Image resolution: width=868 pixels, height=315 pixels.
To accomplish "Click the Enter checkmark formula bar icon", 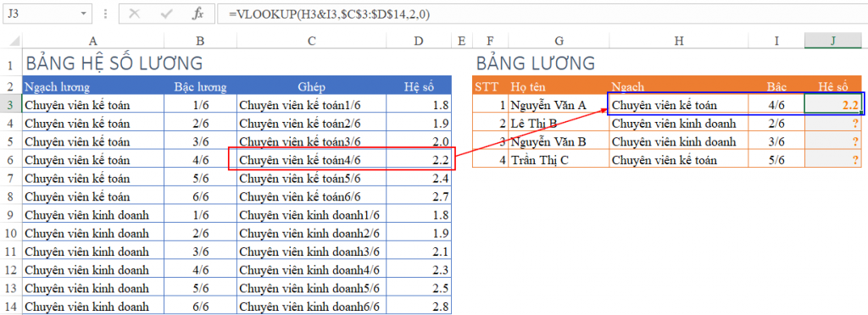I will (166, 14).
